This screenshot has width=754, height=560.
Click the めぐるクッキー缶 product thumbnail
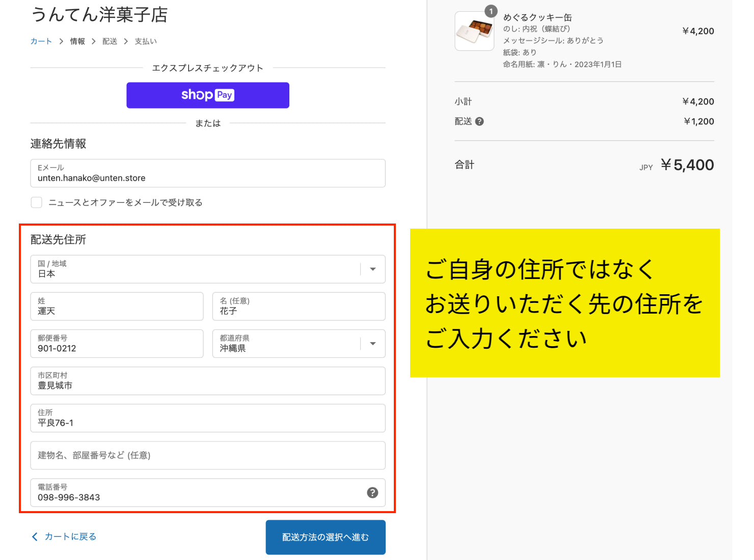click(474, 32)
